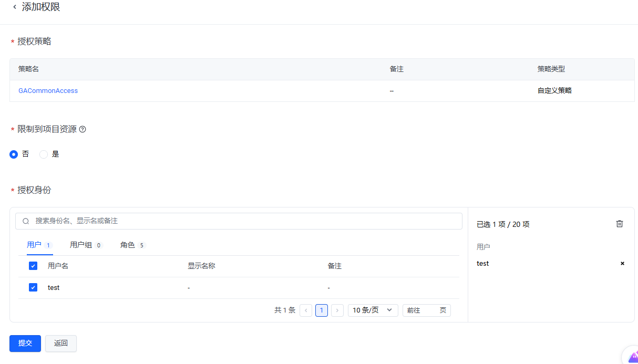Click the help icon next to 限制到项目资源
Viewport: 638px width, 364px height.
pos(82,129)
